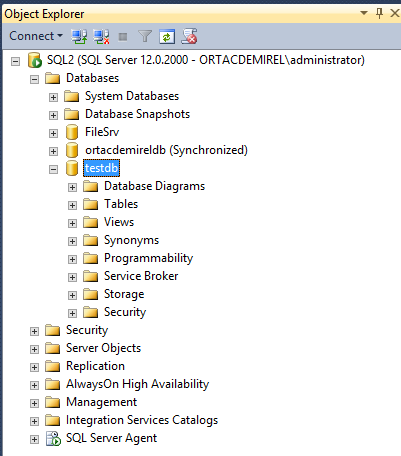This screenshot has height=456, width=401.
Task: Click the SQL2 server instance icon
Action: [34, 60]
